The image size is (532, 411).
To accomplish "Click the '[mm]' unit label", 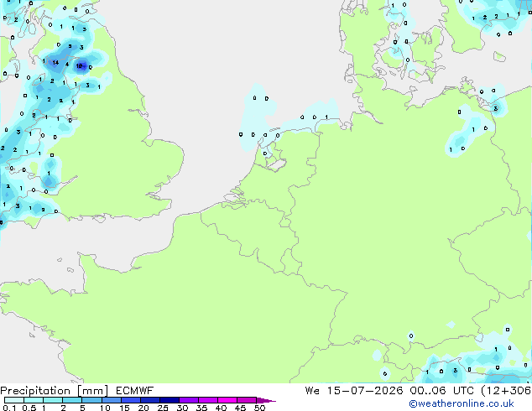I will [92, 391].
